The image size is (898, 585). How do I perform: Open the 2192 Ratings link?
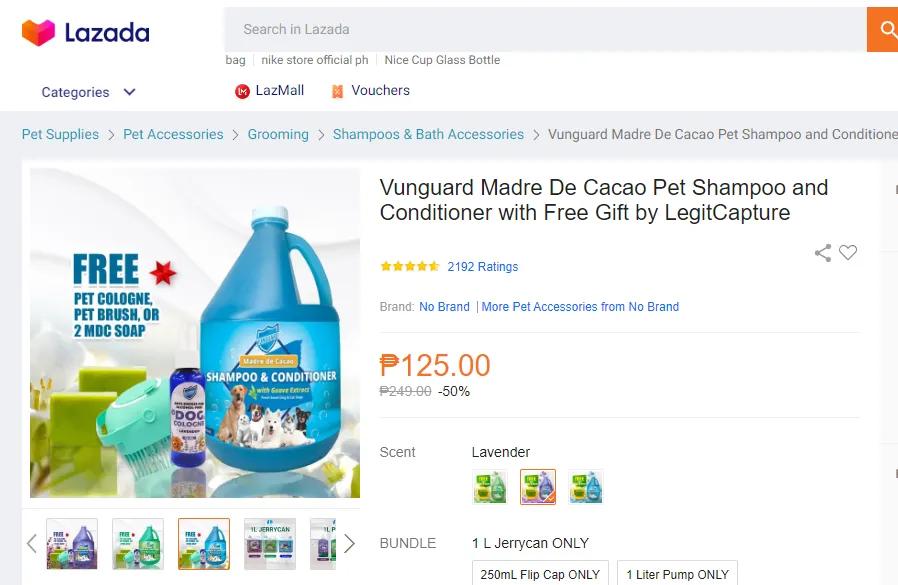tap(482, 267)
